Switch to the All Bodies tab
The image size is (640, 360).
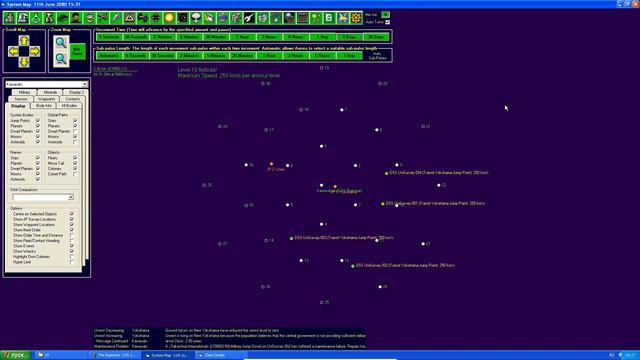pyautogui.click(x=69, y=106)
